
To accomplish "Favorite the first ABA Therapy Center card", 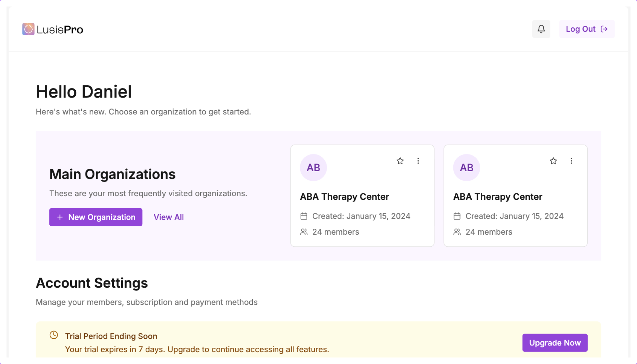I will click(x=400, y=161).
